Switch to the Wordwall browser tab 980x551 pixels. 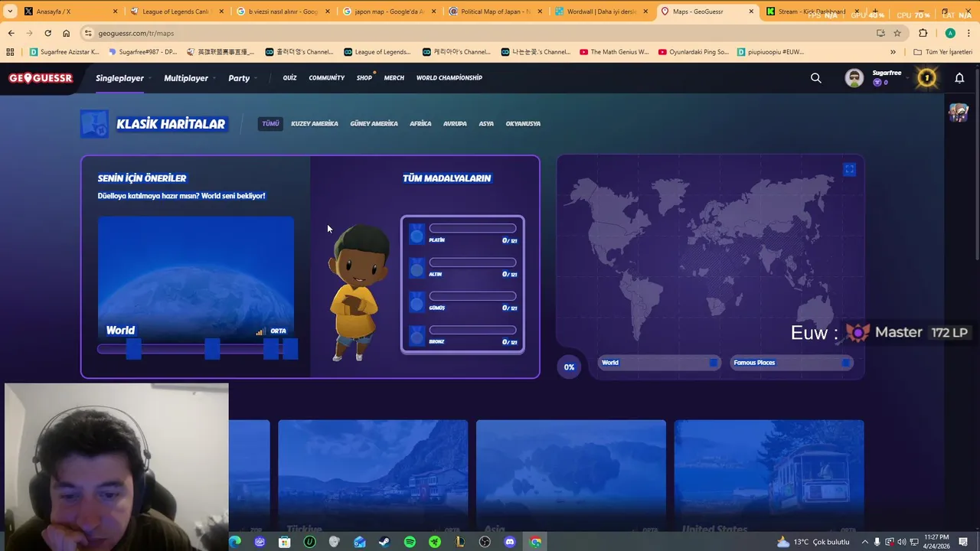click(602, 11)
